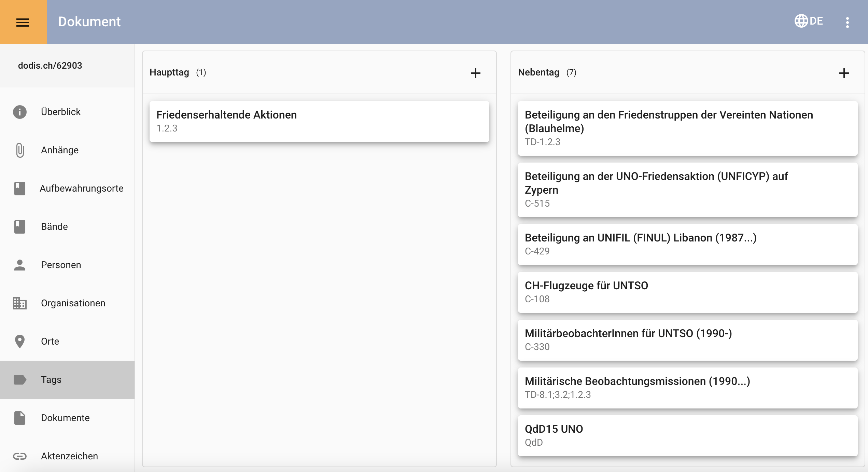
Task: Go to Personen in the sidebar
Action: [x=61, y=265]
